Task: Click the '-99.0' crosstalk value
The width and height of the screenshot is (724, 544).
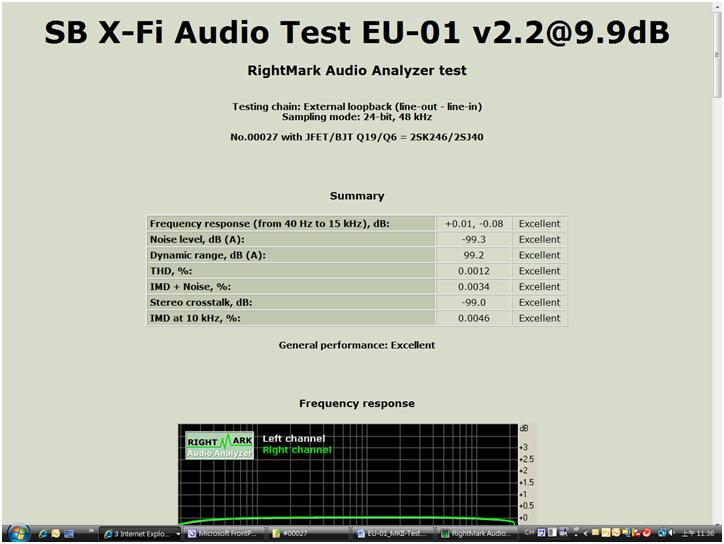Action: 474,302
